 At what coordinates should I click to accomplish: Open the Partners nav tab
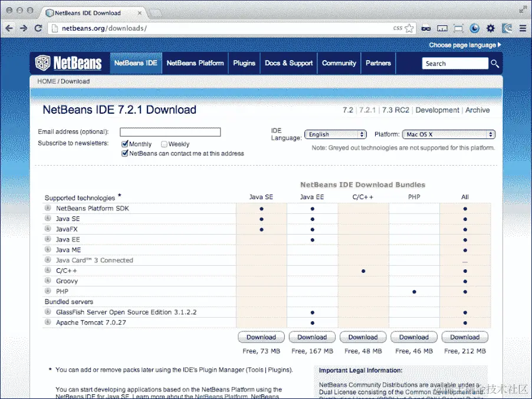pyautogui.click(x=378, y=63)
